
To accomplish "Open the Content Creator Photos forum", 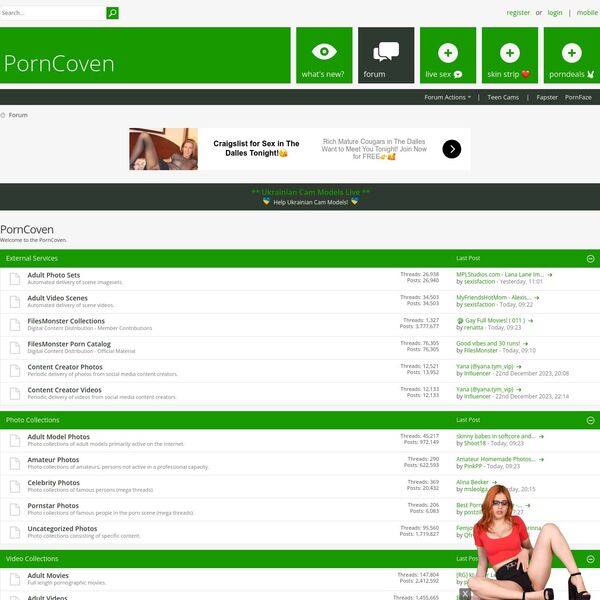I will [x=65, y=367].
